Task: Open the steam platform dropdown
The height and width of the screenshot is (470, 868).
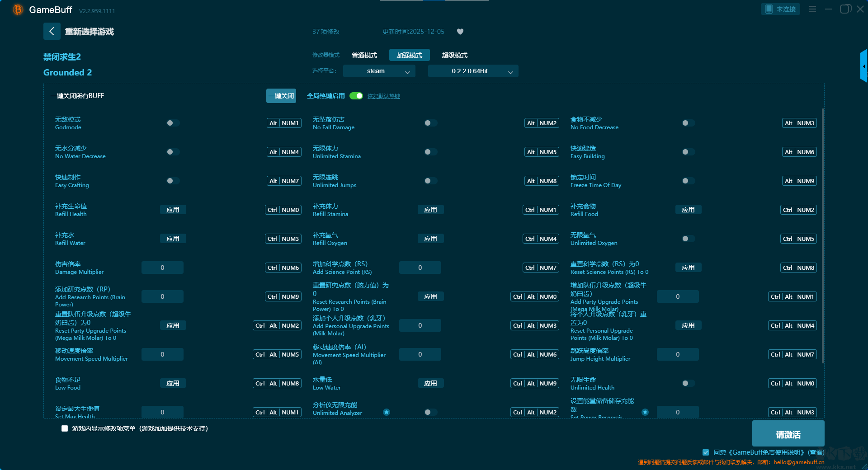Action: 379,71
